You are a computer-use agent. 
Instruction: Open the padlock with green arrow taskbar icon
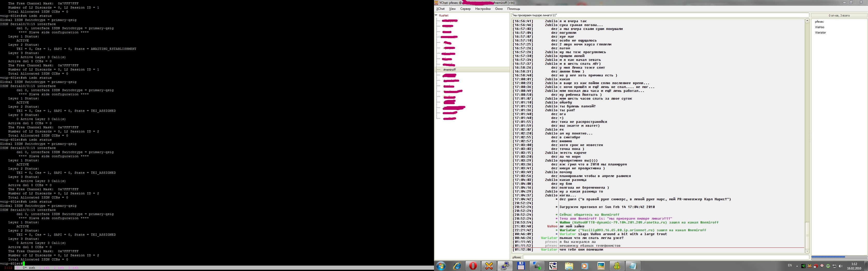[x=537, y=266]
